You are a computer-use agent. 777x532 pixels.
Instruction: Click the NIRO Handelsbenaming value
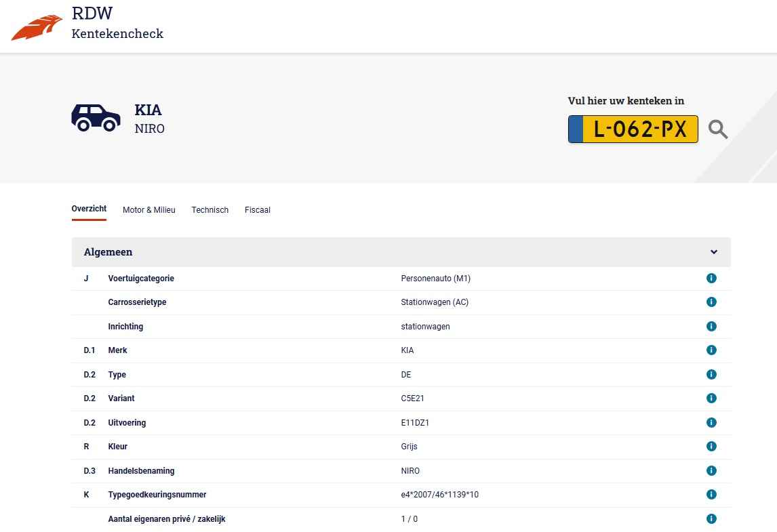click(410, 470)
